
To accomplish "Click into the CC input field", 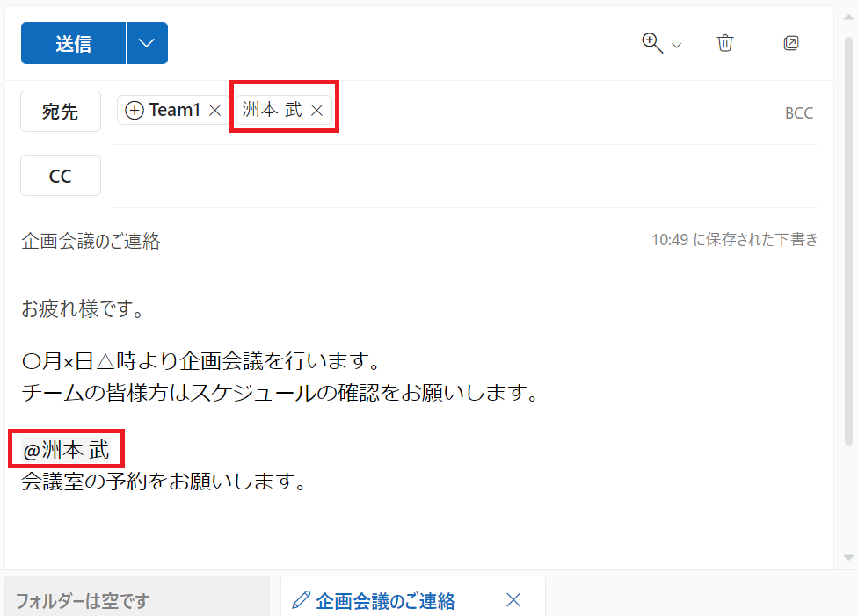I will coord(465,176).
